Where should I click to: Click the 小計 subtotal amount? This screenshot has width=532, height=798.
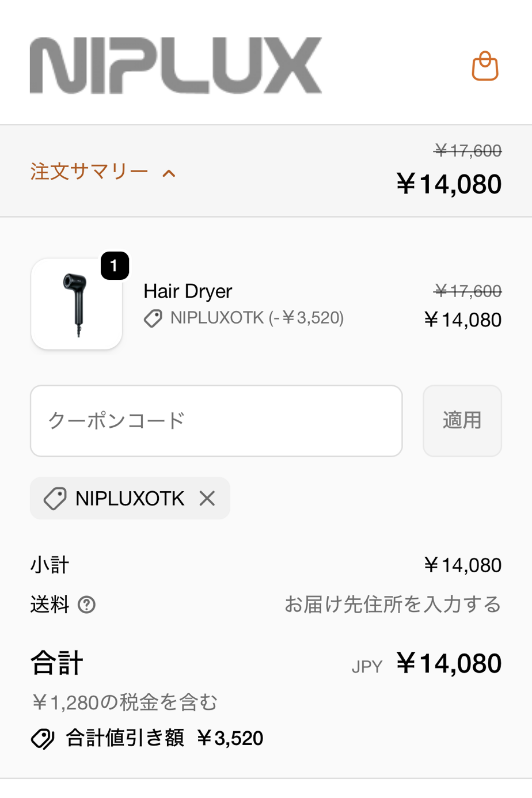462,565
